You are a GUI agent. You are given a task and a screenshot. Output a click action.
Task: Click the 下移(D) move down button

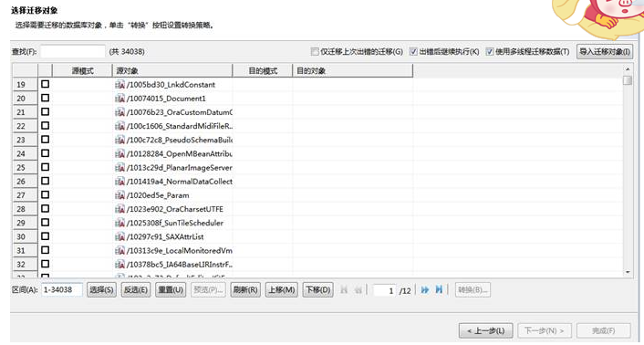tap(317, 290)
